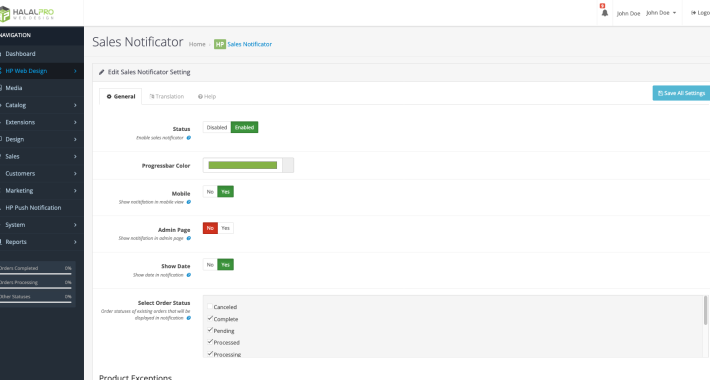Image resolution: width=710 pixels, height=380 pixels.
Task: Open the notification bell icon
Action: coord(604,13)
